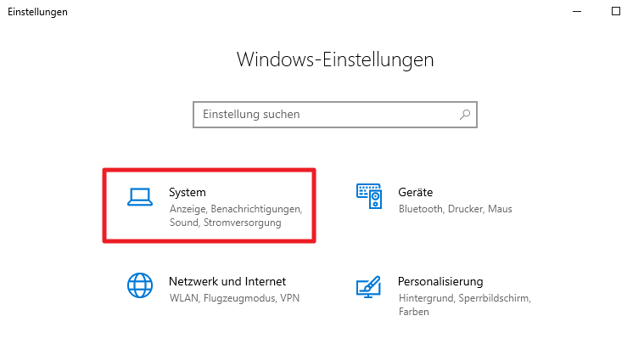The image size is (644, 361).
Task: Click the Sound, Stromversorgung text line
Action: (x=226, y=223)
